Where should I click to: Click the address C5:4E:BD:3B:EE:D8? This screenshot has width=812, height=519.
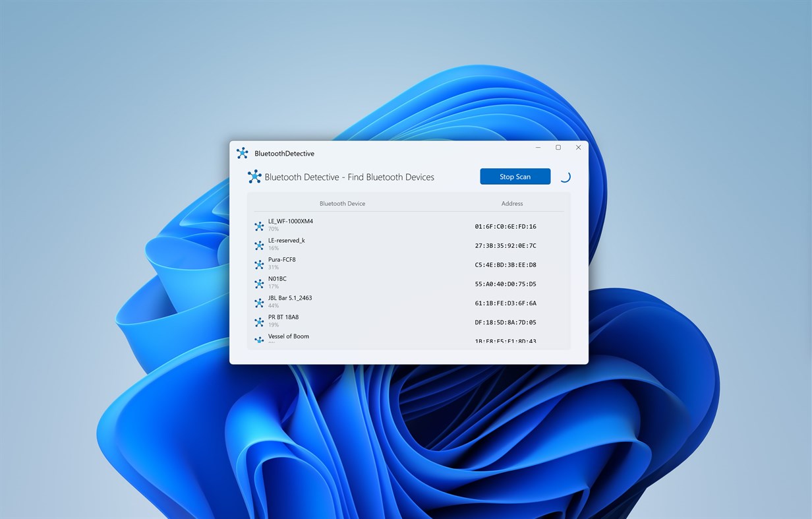[506, 264]
